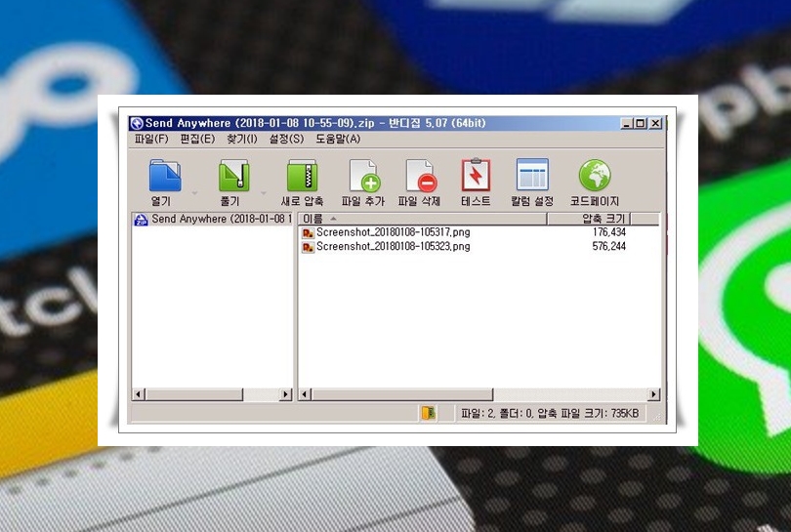This screenshot has width=791, height=532.
Task: Click the window resize grip corner
Action: pos(657,417)
